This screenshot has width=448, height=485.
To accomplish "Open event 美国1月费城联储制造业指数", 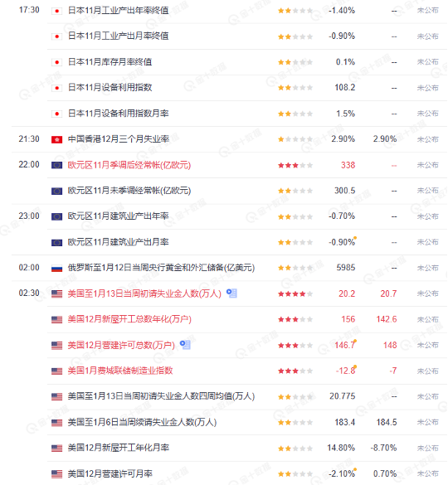I will [x=120, y=371].
